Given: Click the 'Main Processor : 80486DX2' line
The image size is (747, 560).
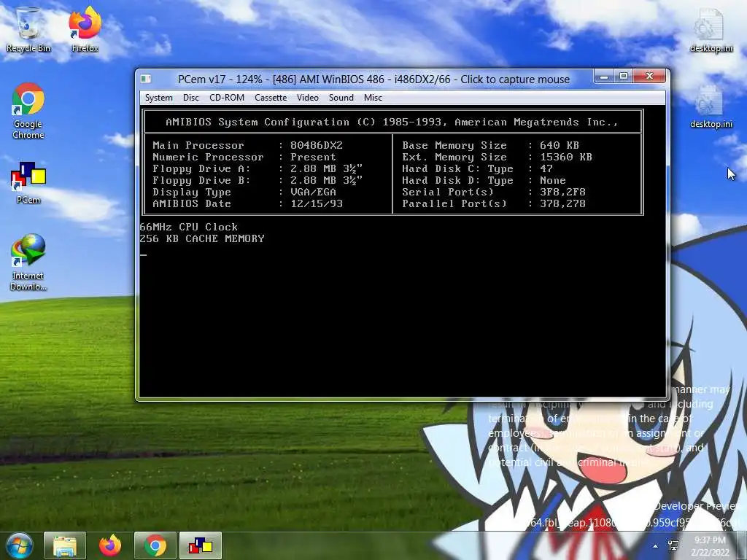Looking at the screenshot, I should tap(248, 145).
